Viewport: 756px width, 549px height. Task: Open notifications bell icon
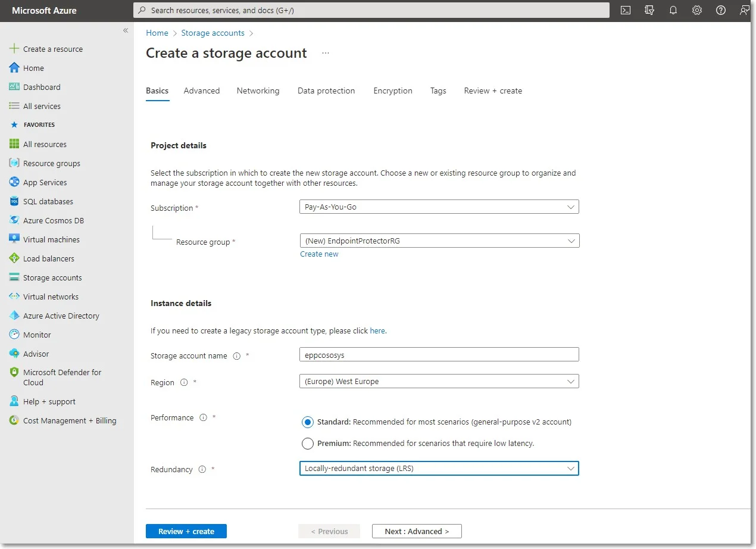[x=673, y=10]
